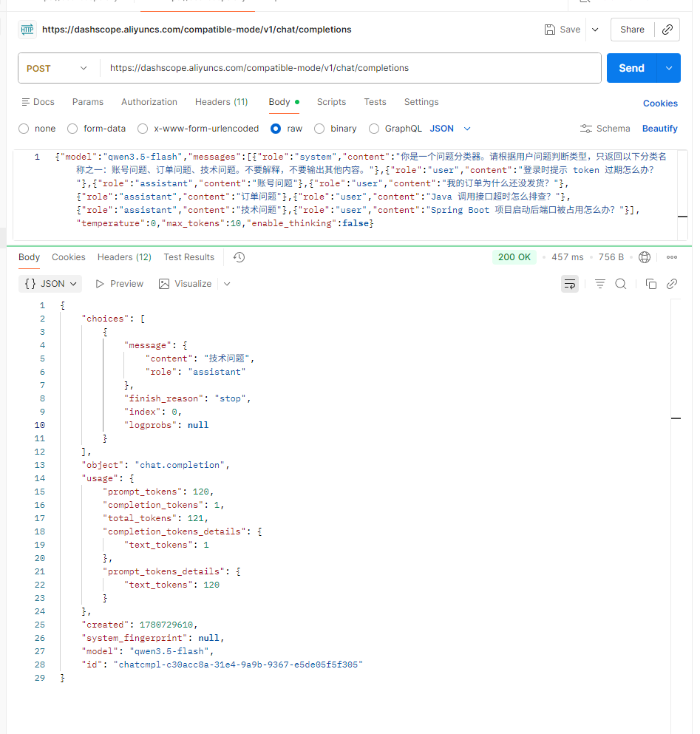Open the Tests tab
Viewport: 700px width, 734px height.
[375, 102]
